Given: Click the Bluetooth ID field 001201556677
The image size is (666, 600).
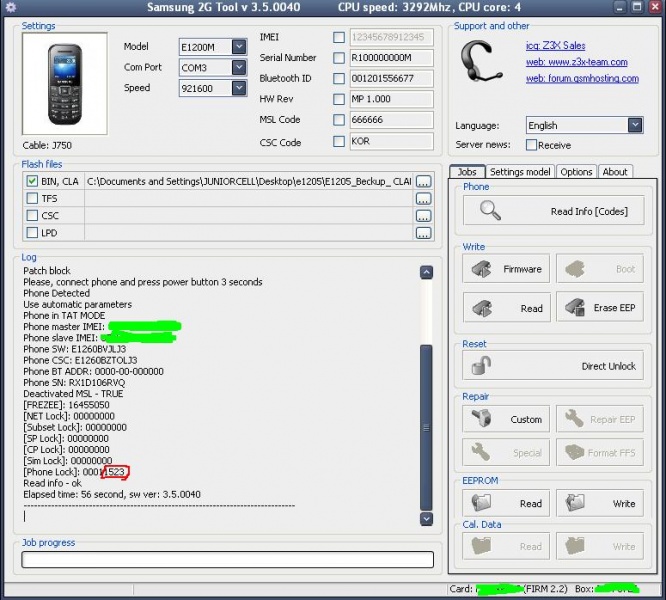Looking at the screenshot, I should 391,78.
